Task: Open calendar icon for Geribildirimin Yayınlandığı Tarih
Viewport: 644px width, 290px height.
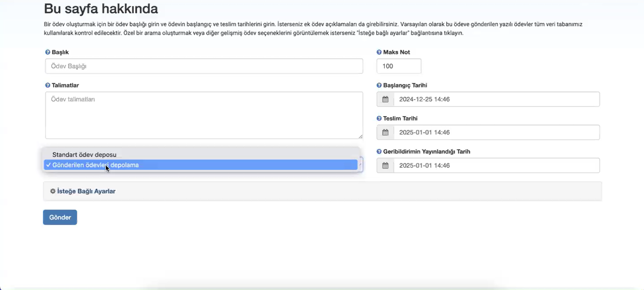Action: pyautogui.click(x=385, y=166)
